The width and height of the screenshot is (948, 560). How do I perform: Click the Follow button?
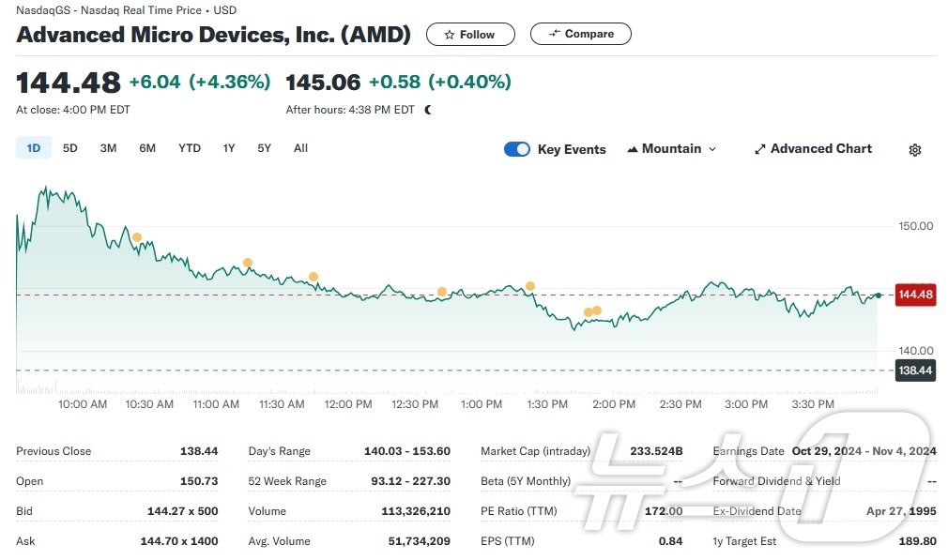[470, 34]
